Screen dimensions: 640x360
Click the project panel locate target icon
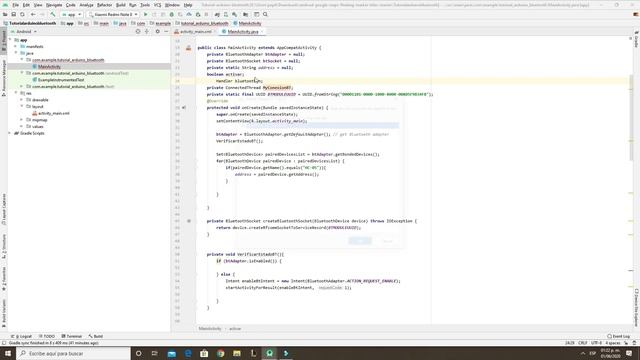pos(138,31)
